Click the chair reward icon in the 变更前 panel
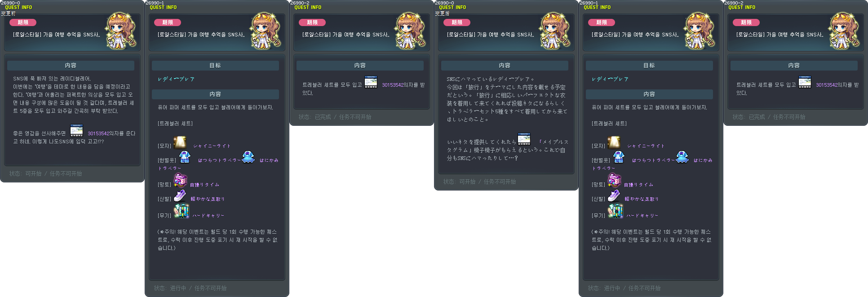This screenshot has height=297, width=868. point(77,130)
